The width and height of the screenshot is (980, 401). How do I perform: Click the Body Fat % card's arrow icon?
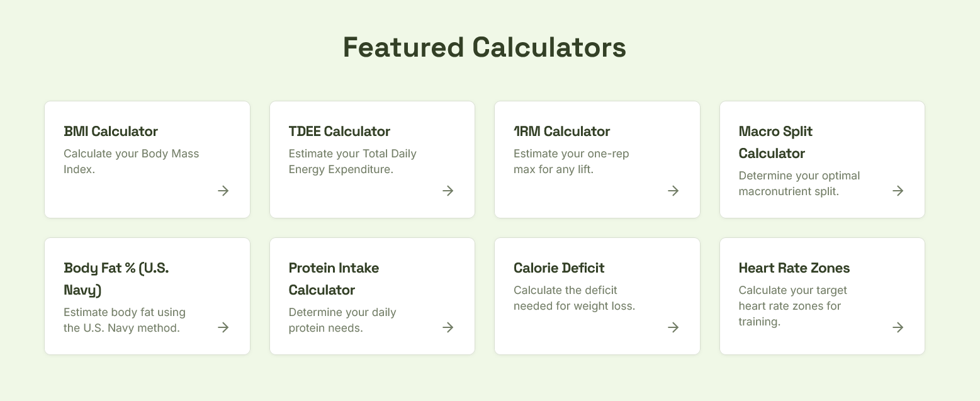point(223,327)
